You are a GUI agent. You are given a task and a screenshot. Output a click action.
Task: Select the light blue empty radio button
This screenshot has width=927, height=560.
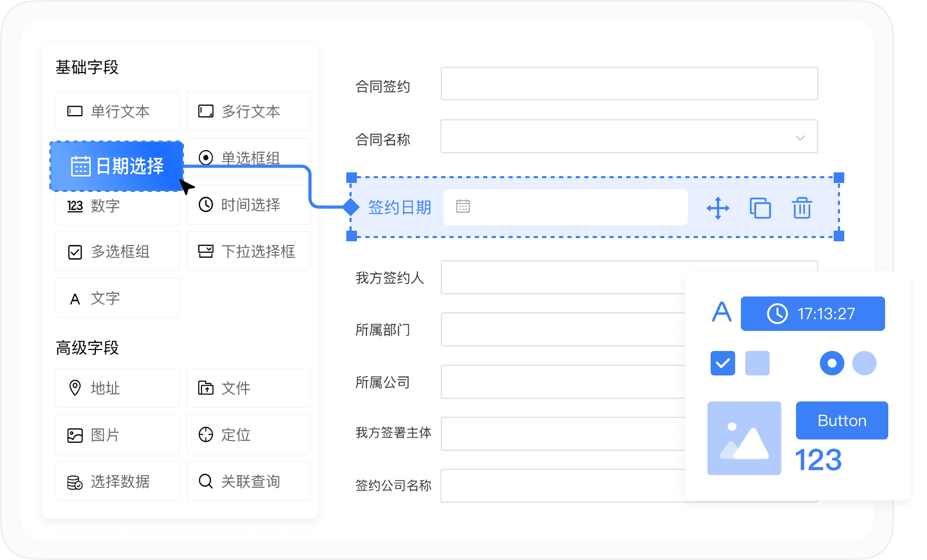point(864,363)
